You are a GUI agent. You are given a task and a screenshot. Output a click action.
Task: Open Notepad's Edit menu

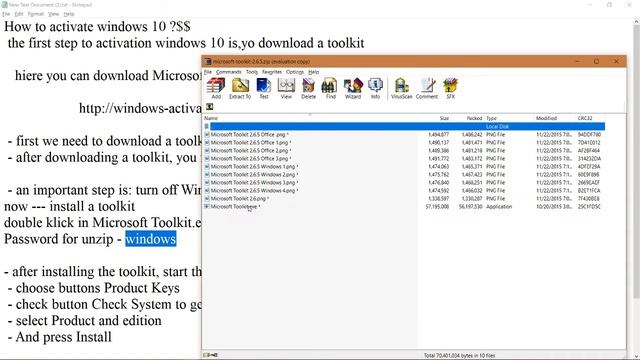point(19,14)
